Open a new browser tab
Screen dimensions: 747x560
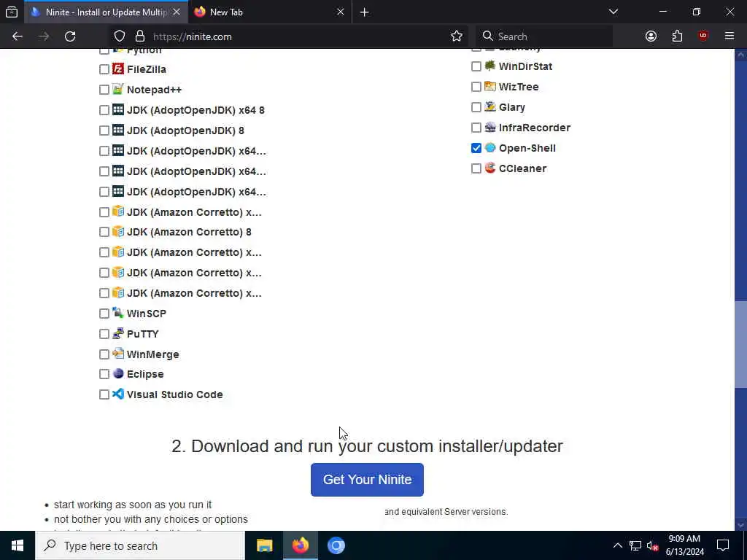[365, 12]
